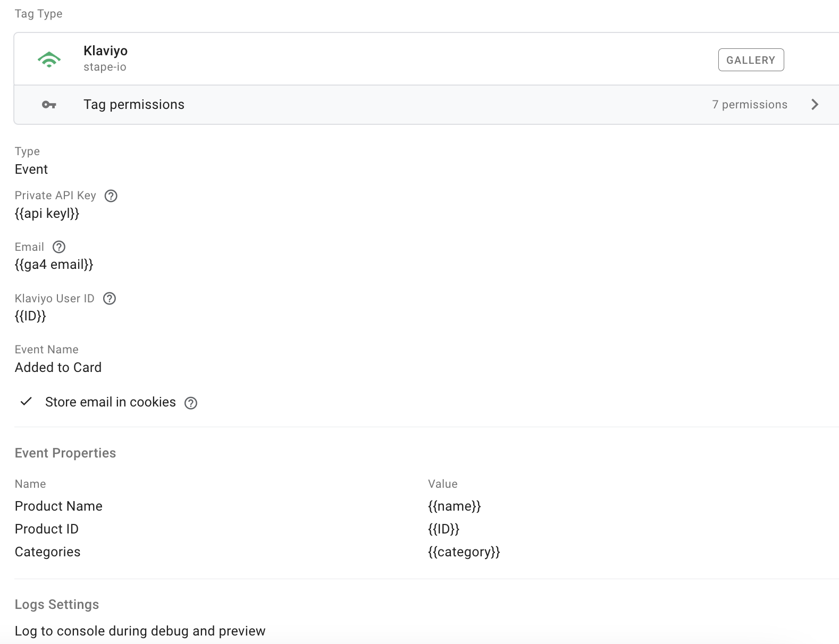Click the Event Properties heading
839x644 pixels.
pyautogui.click(x=65, y=453)
